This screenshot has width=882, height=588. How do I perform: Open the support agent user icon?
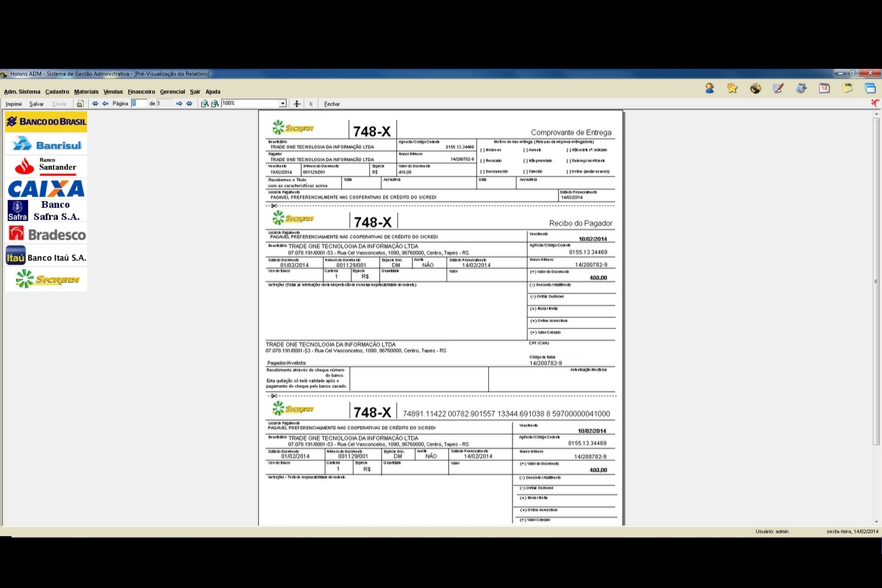point(709,88)
